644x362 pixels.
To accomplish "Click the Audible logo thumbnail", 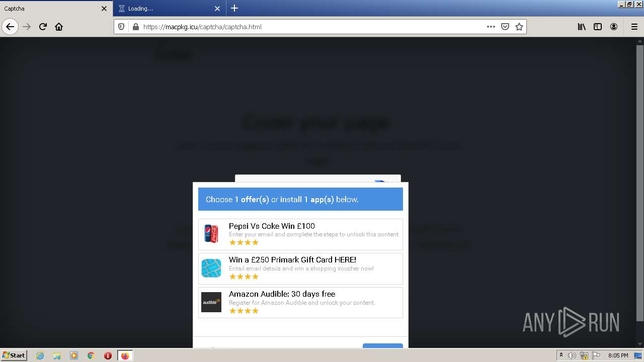I will click(211, 302).
